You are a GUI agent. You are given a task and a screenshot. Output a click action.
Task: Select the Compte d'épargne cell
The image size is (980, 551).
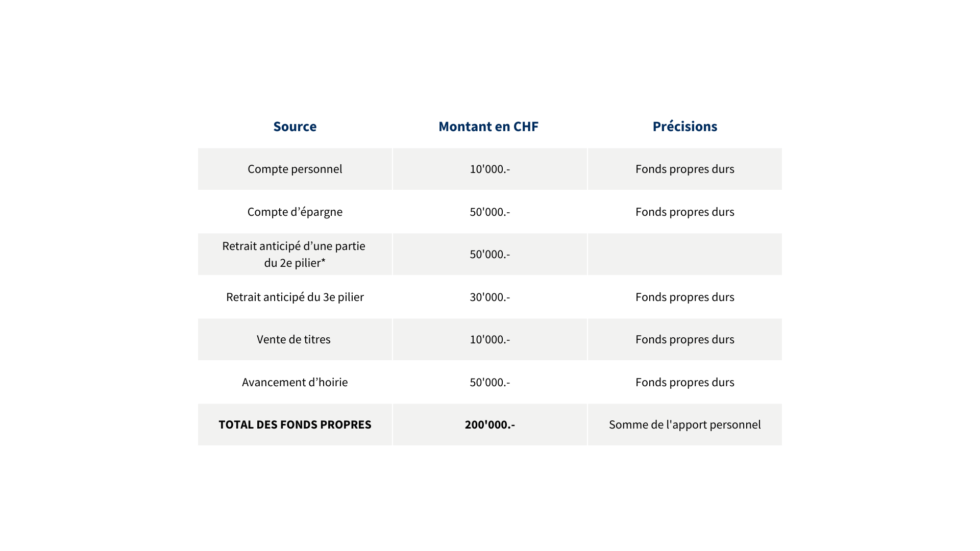295,212
